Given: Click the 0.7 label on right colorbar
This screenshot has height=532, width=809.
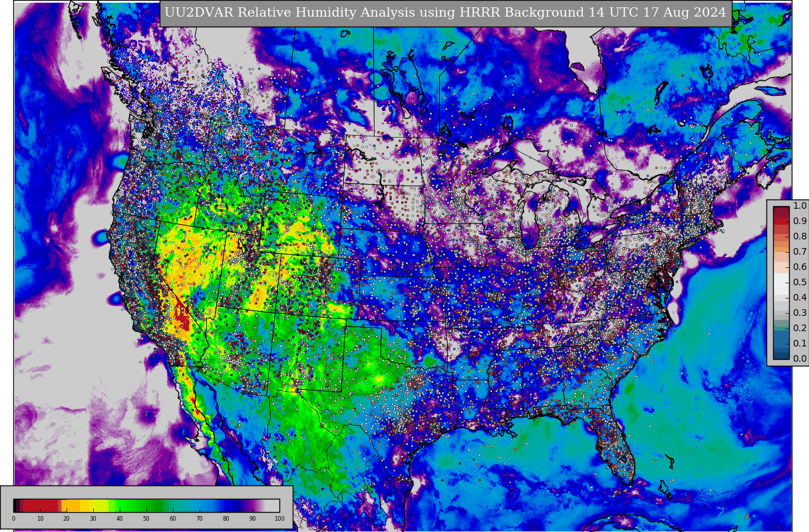Looking at the screenshot, I should (x=800, y=252).
